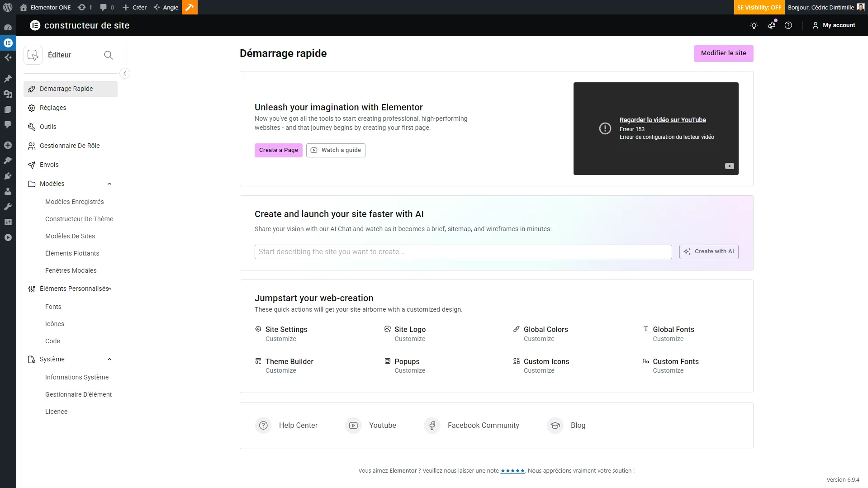Viewport: 868px width, 488px height.
Task: Click the search magnifier icon beside Éditeur
Action: (x=108, y=55)
